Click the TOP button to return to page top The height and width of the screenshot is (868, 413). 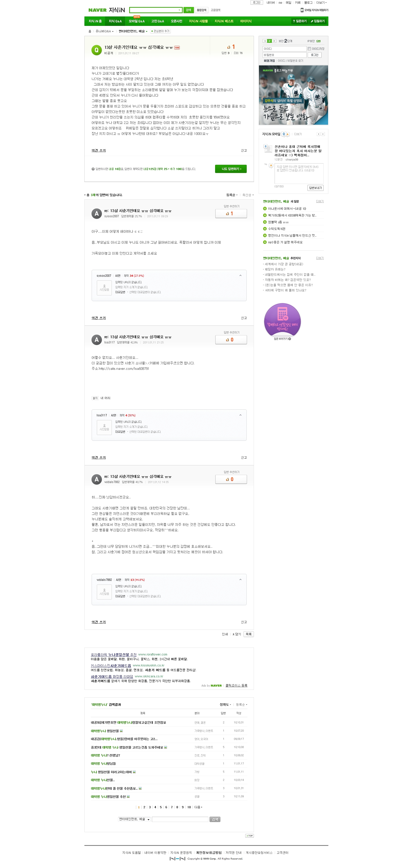[x=249, y=836]
